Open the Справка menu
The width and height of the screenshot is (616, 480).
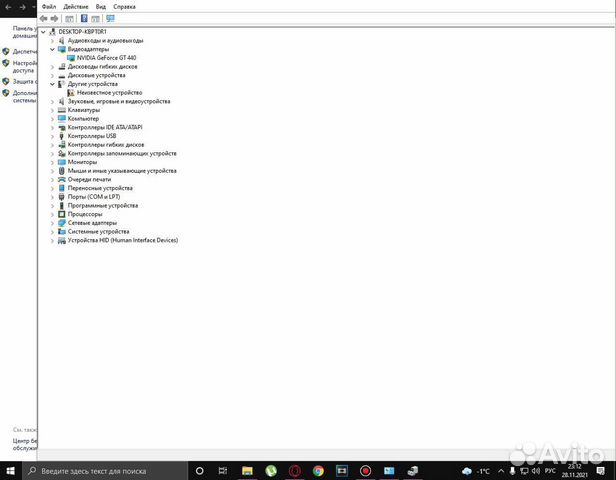tap(124, 6)
